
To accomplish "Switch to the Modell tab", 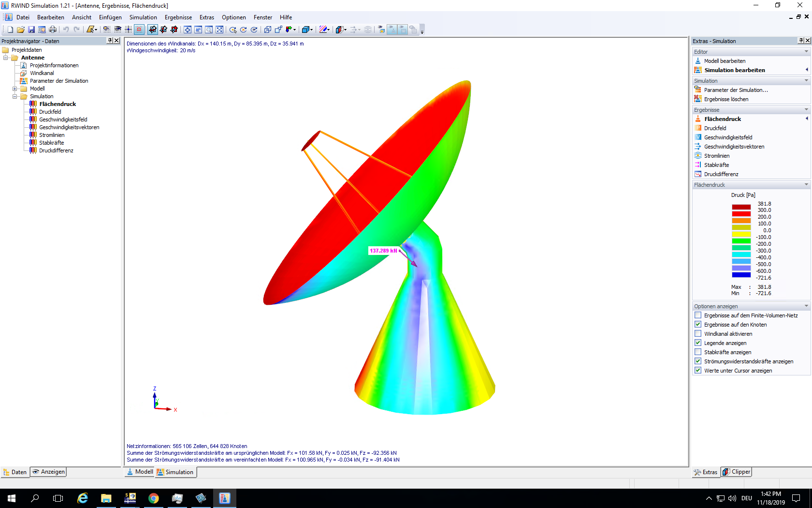I will (140, 472).
